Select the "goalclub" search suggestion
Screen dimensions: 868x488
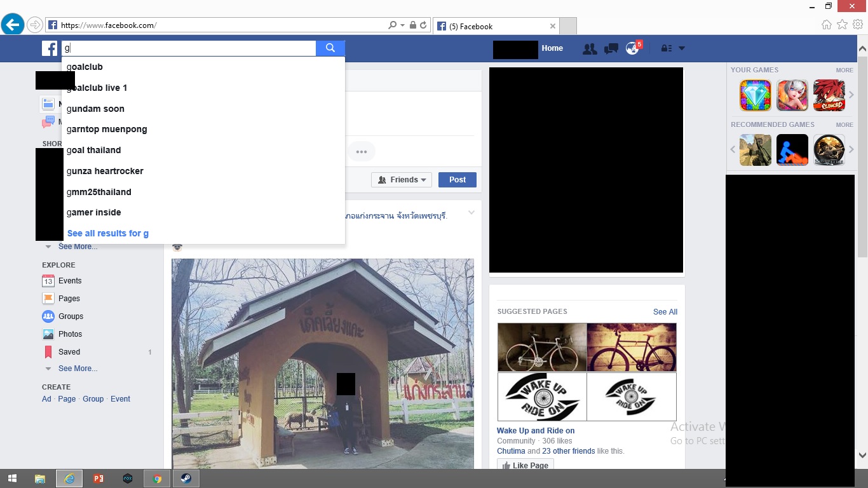[x=203, y=67]
